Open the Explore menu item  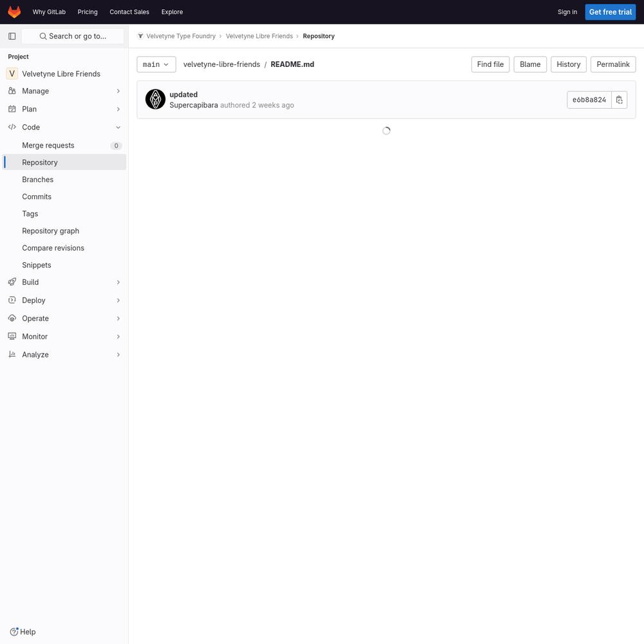pos(172,12)
